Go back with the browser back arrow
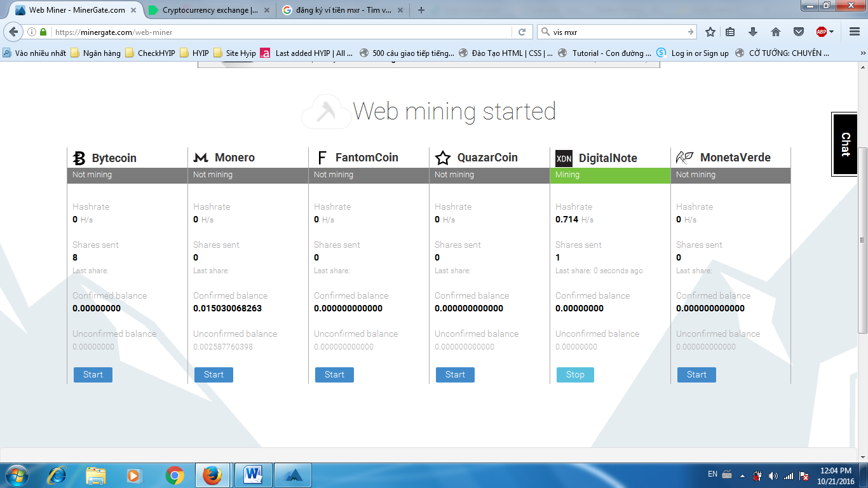The width and height of the screenshot is (868, 488). coord(14,32)
